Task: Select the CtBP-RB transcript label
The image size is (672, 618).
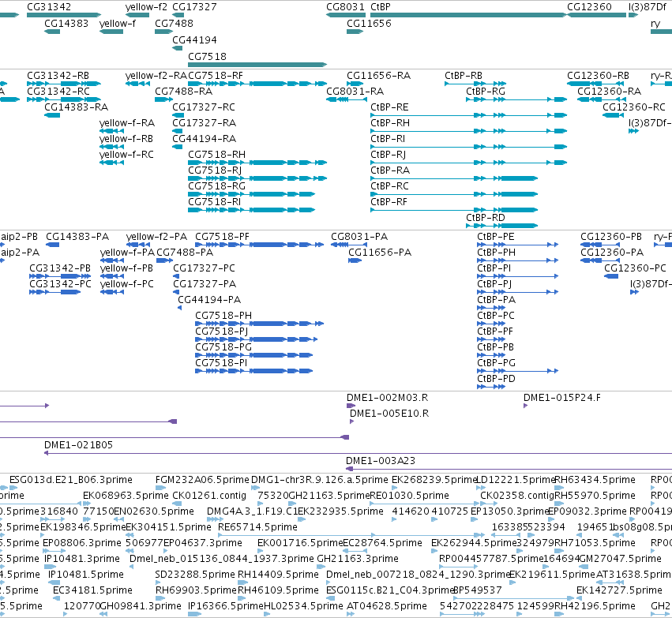Action: [464, 76]
